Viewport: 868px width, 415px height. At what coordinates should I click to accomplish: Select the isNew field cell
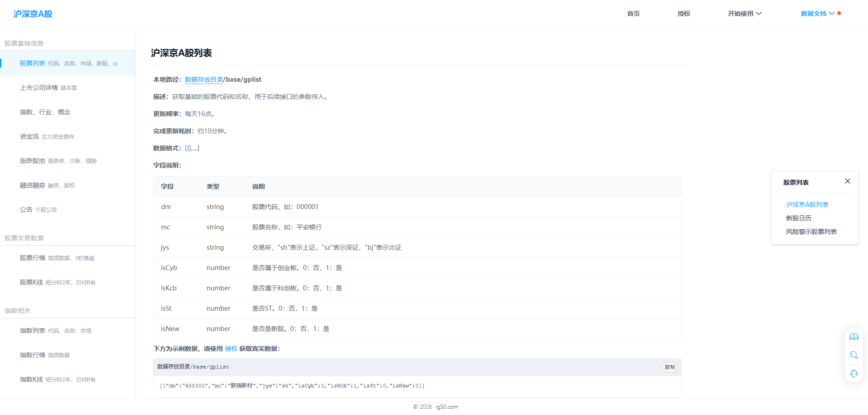pyautogui.click(x=177, y=329)
